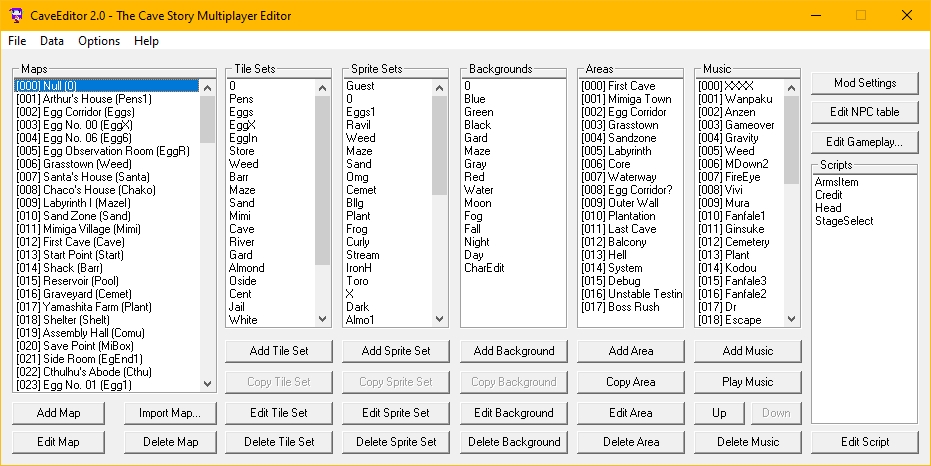Click Maps list scroll down arrow
The height and width of the screenshot is (466, 931).
point(207,384)
